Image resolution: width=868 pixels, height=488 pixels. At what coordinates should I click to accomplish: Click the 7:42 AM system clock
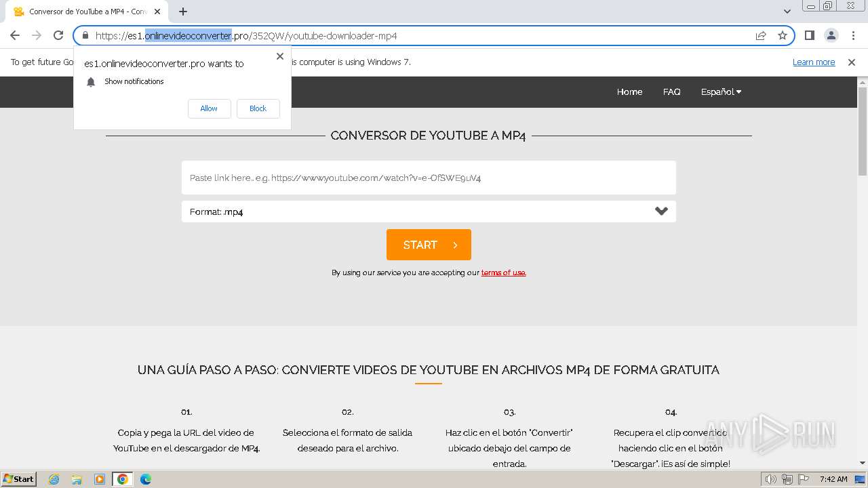[833, 479]
